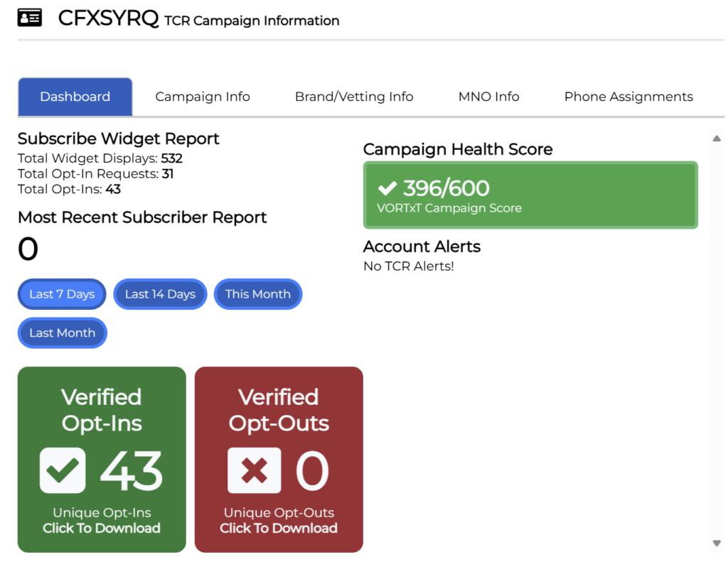The height and width of the screenshot is (584, 728).
Task: Select the Last Month filter button
Action: [62, 333]
